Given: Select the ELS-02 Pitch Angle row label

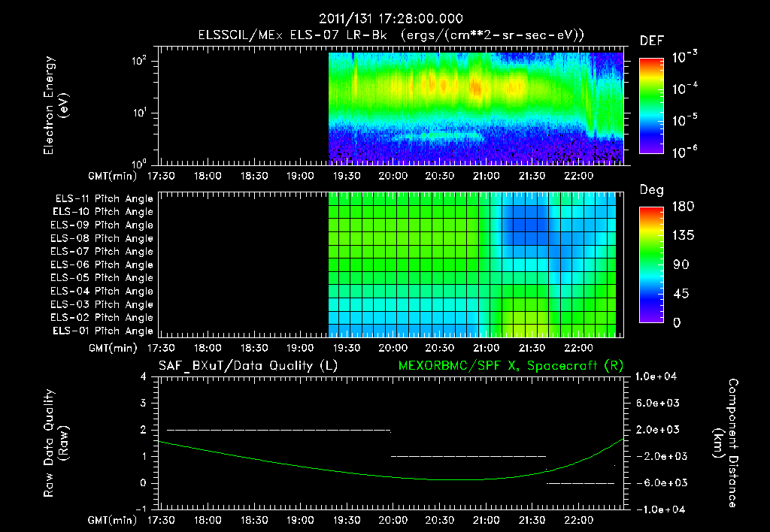Looking at the screenshot, I should click(102, 318).
